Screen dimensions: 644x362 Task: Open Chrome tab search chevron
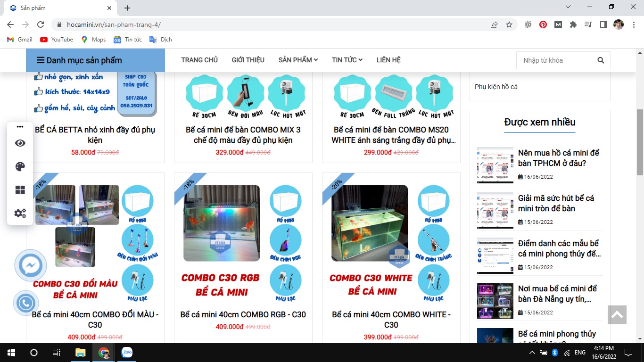[568, 7]
